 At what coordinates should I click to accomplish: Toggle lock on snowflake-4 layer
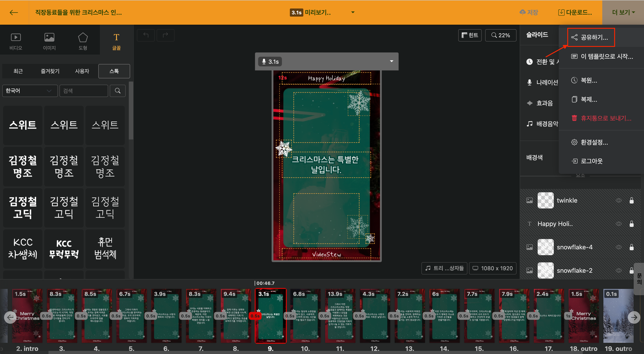631,247
